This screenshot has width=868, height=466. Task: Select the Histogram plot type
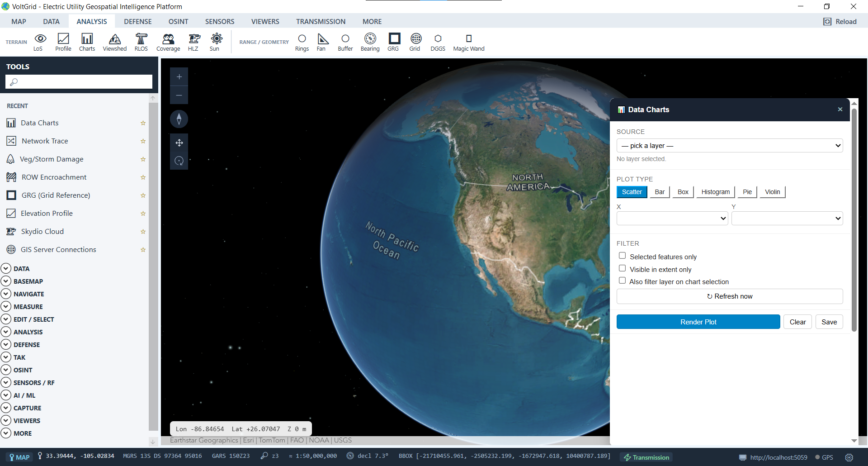tap(715, 192)
